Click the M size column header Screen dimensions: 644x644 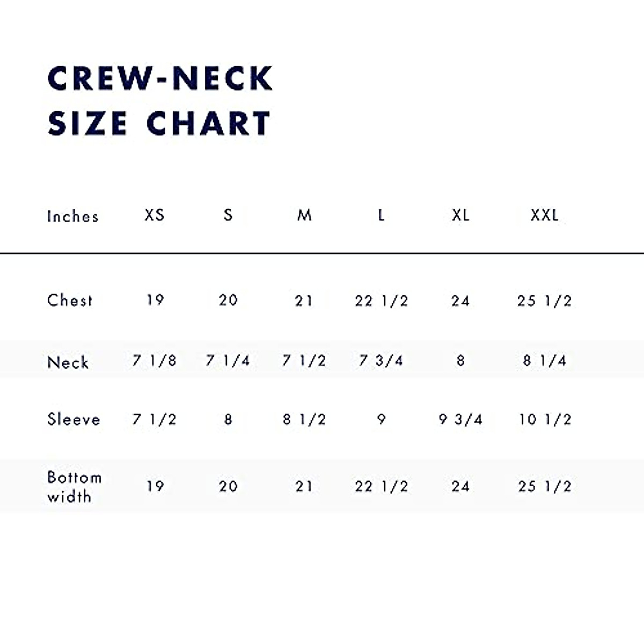tap(304, 215)
